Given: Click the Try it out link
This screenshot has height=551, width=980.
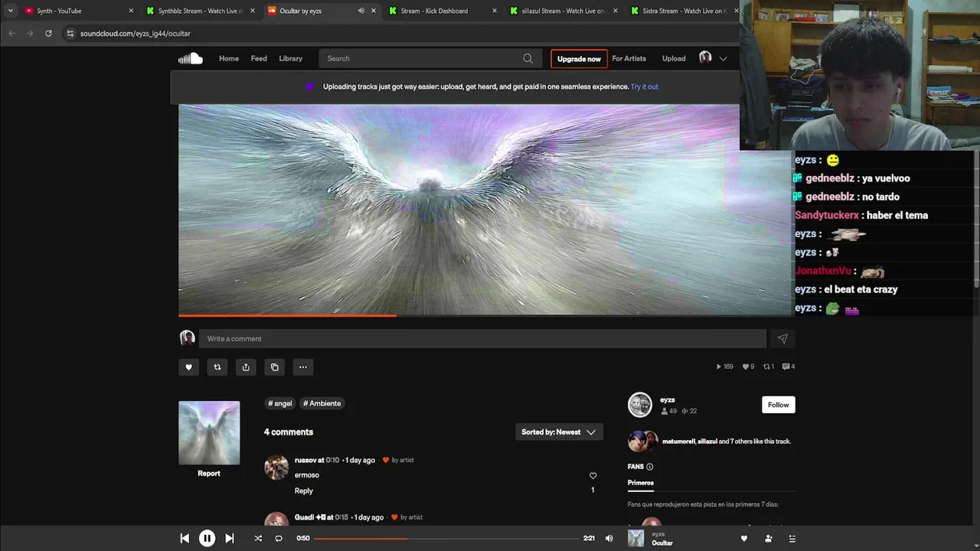Looking at the screenshot, I should [x=645, y=86].
